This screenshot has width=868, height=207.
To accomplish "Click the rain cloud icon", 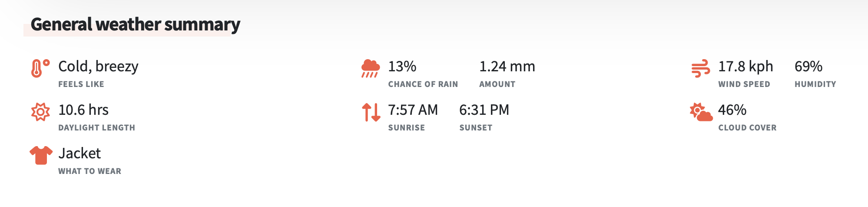I will 370,68.
